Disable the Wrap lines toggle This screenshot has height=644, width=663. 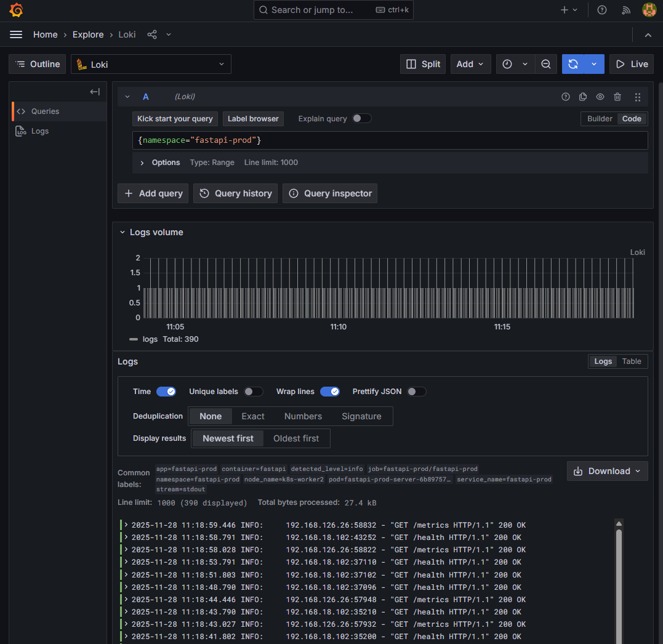pos(330,392)
